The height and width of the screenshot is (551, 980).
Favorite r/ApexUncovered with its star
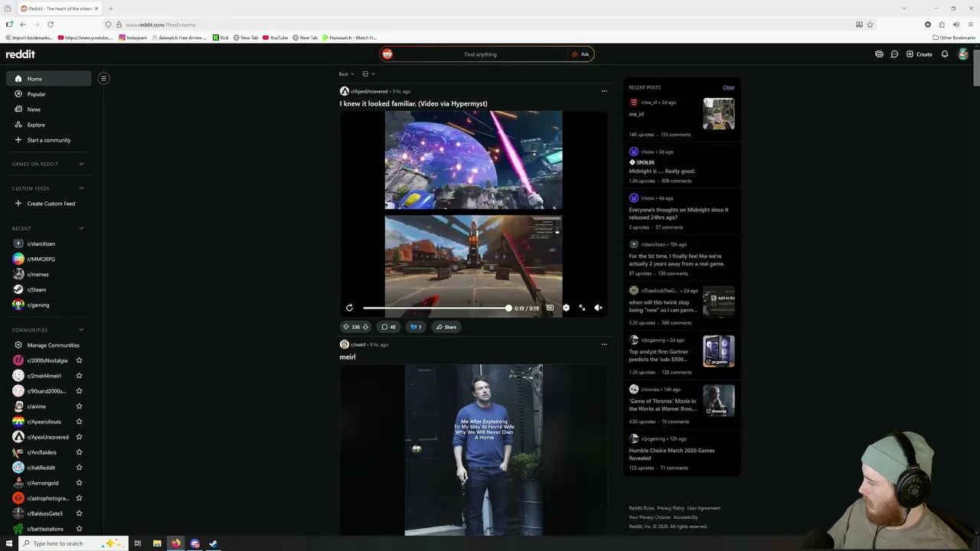pyautogui.click(x=79, y=437)
